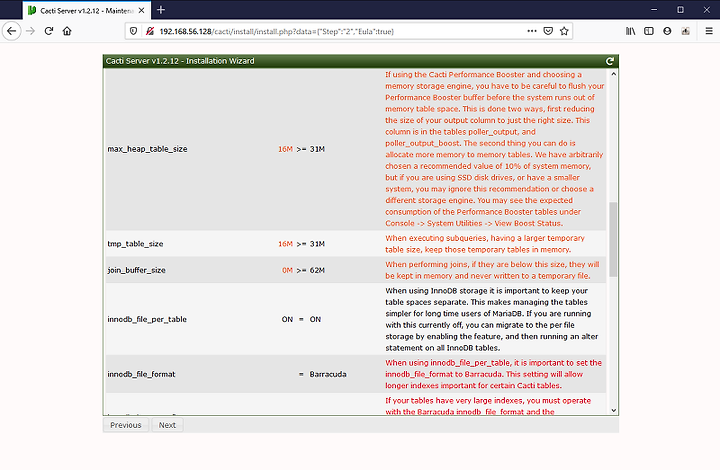This screenshot has height=470, width=720.
Task: Click current 16M value for max_heap_table_size
Action: [x=285, y=149]
